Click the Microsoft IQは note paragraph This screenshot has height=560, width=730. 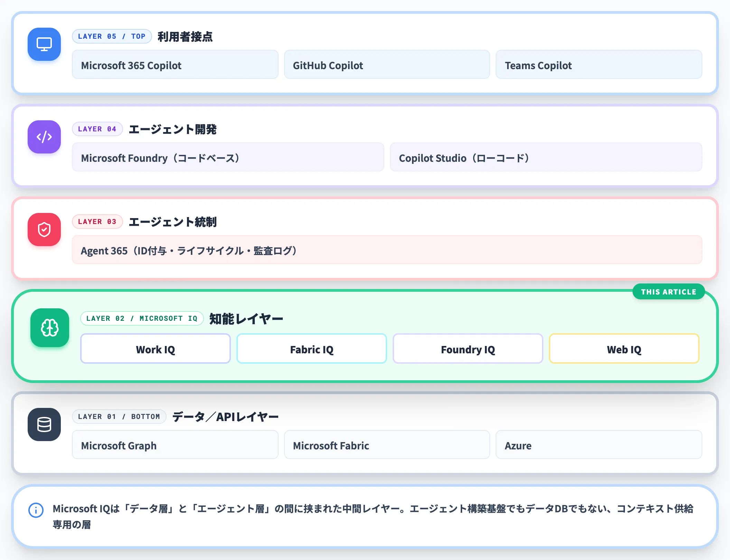(x=373, y=516)
